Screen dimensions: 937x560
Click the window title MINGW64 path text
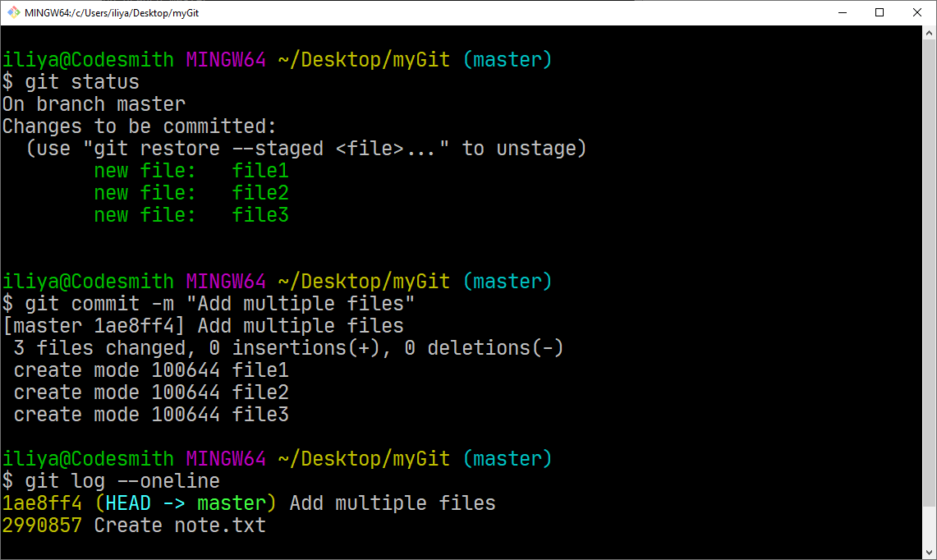(112, 12)
